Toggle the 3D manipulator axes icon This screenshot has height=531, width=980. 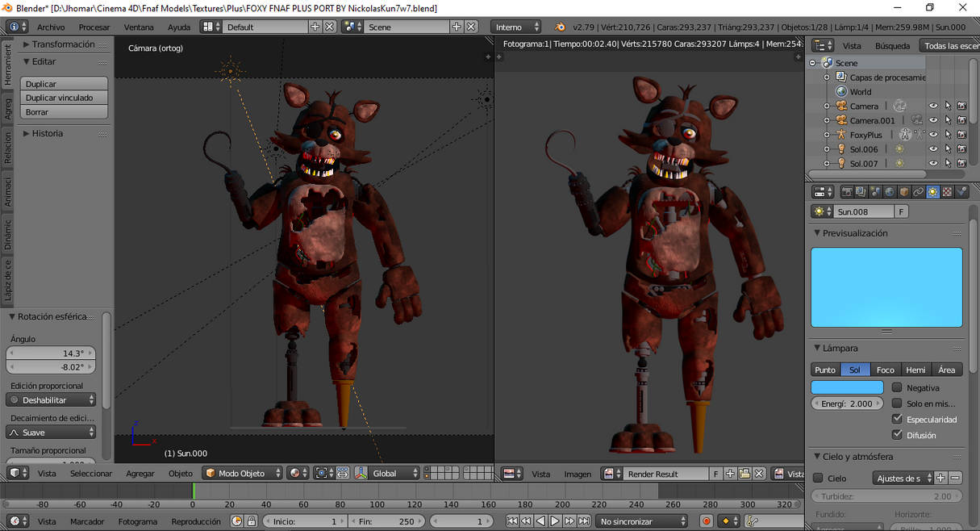pos(361,474)
